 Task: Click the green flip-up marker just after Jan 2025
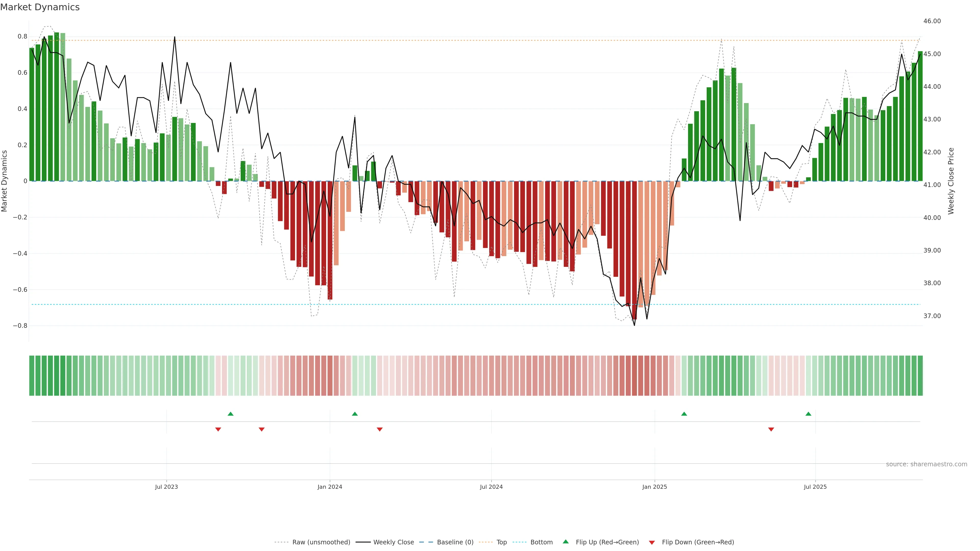[684, 414]
